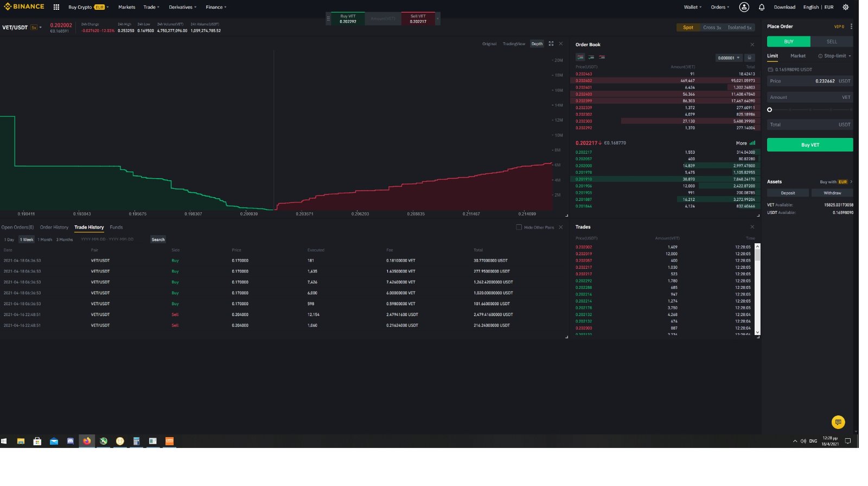Open File Explorer from the taskbar
This screenshot has height=486, width=868.
[21, 441]
